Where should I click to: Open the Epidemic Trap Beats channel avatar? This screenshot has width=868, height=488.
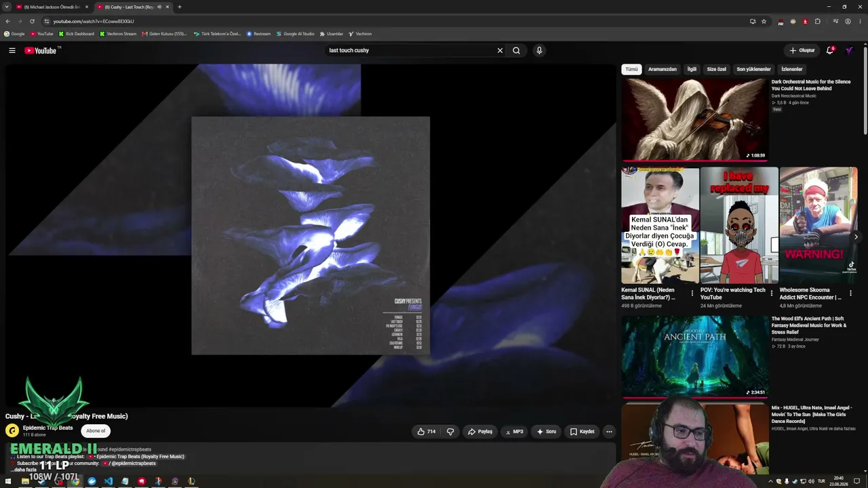(x=12, y=430)
